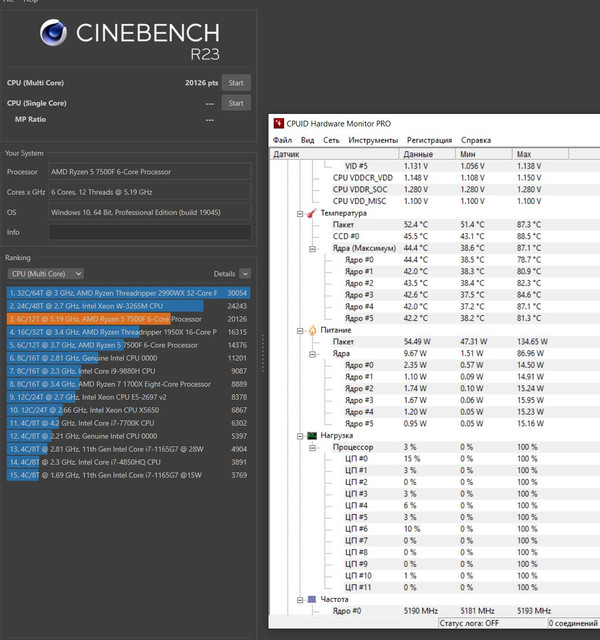
Task: Select the Пакет power row at 54.49 W
Action: click(435, 342)
